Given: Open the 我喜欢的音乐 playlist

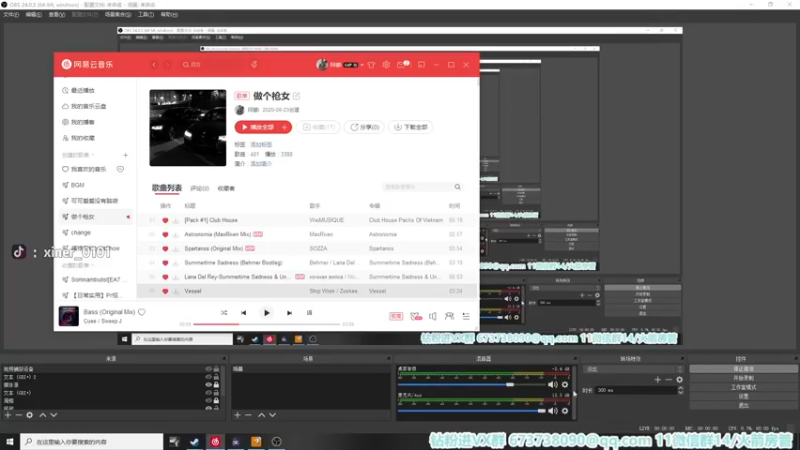Looking at the screenshot, I should pos(88,169).
